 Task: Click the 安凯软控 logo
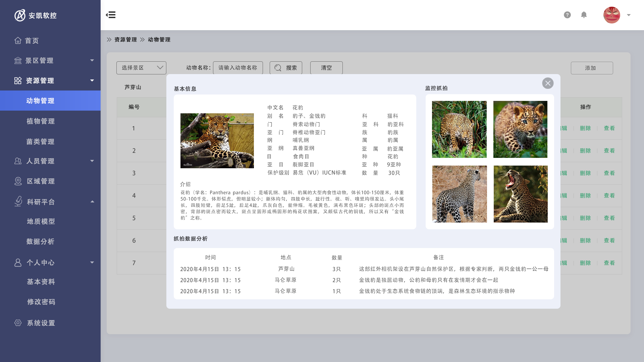point(36,15)
